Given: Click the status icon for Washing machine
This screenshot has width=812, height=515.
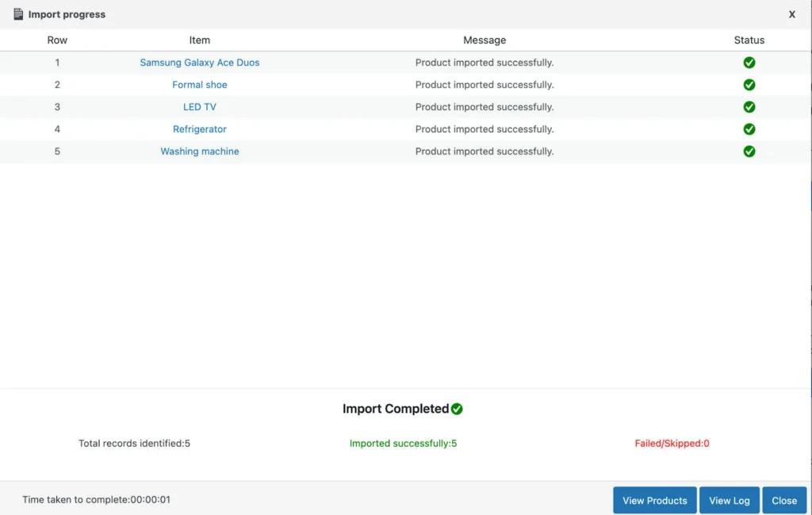Looking at the screenshot, I should tap(749, 151).
